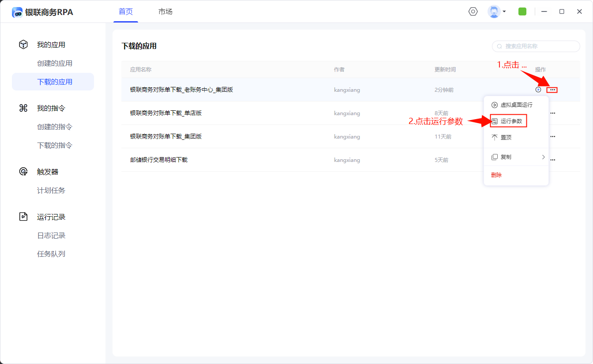View 日志记录 in the sidebar
The image size is (593, 364).
(x=51, y=235)
